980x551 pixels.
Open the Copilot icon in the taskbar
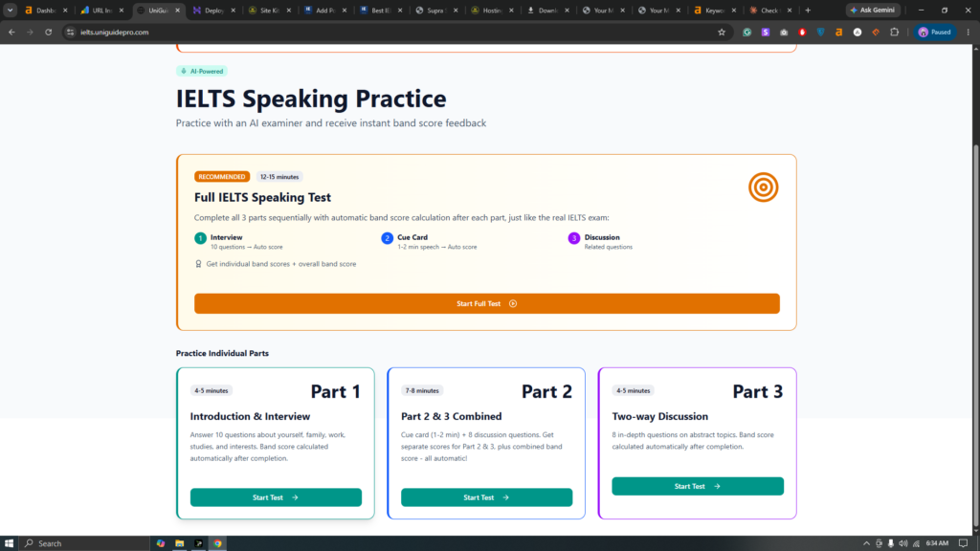tap(161, 543)
